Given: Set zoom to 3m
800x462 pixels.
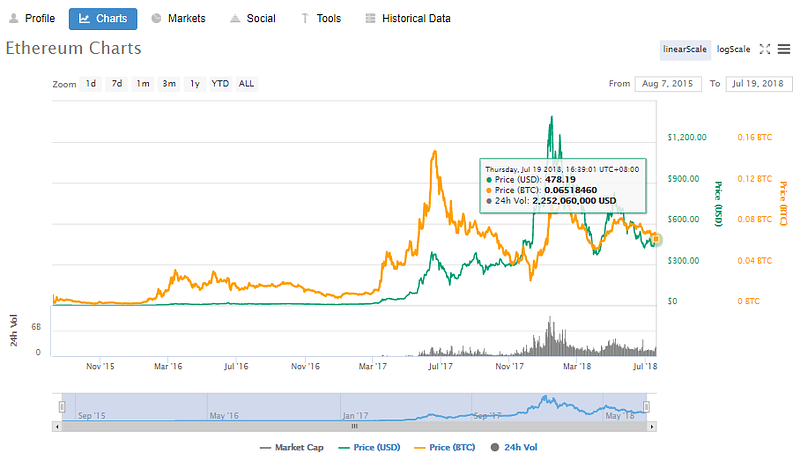Looking at the screenshot, I should click(169, 84).
